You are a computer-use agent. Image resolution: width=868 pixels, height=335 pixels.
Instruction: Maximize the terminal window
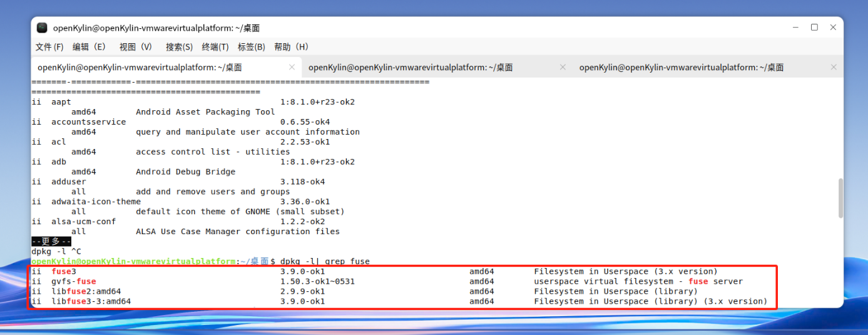814,28
